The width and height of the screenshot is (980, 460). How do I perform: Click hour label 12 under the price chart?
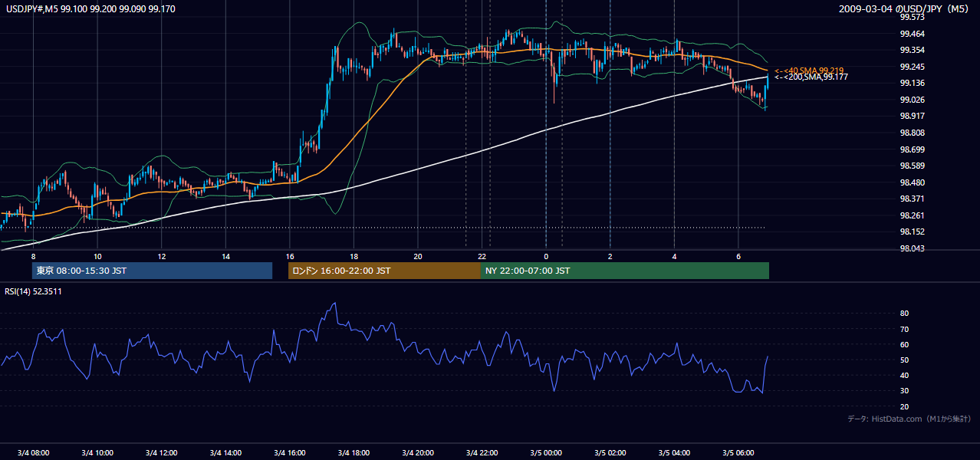coord(162,256)
